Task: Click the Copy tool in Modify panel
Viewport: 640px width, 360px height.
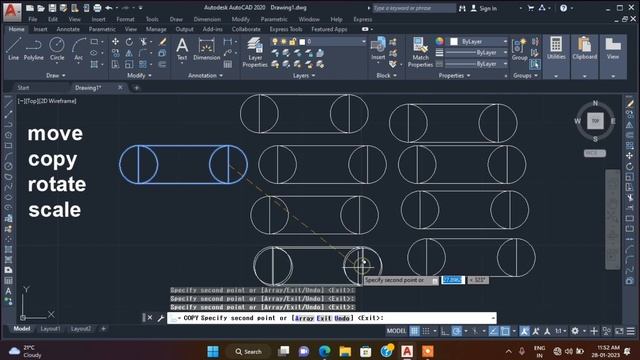Action: click(x=116, y=53)
